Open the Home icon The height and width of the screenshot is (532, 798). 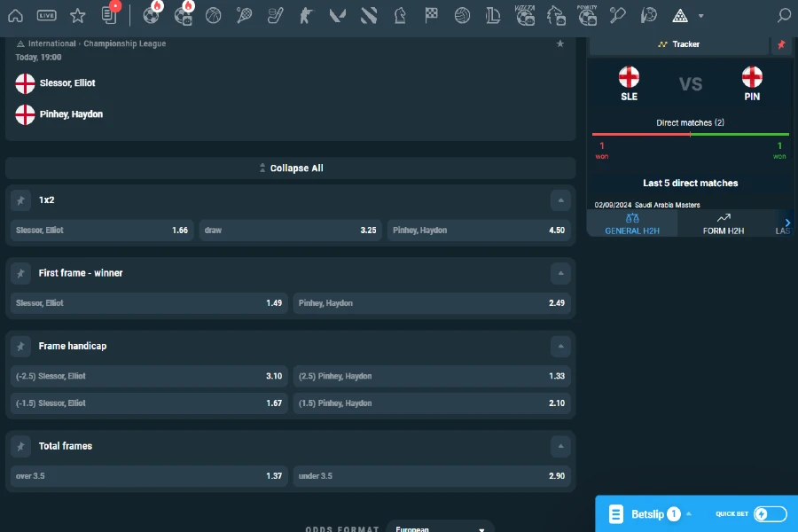pyautogui.click(x=15, y=15)
